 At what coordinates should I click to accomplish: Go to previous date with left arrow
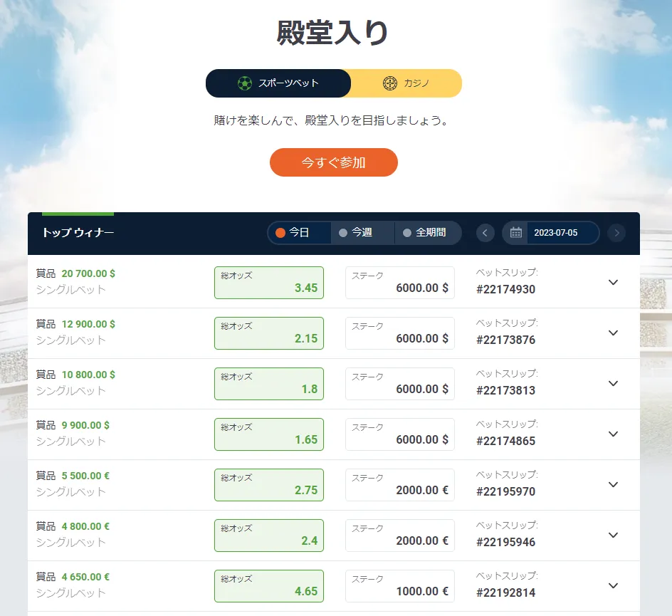(485, 233)
